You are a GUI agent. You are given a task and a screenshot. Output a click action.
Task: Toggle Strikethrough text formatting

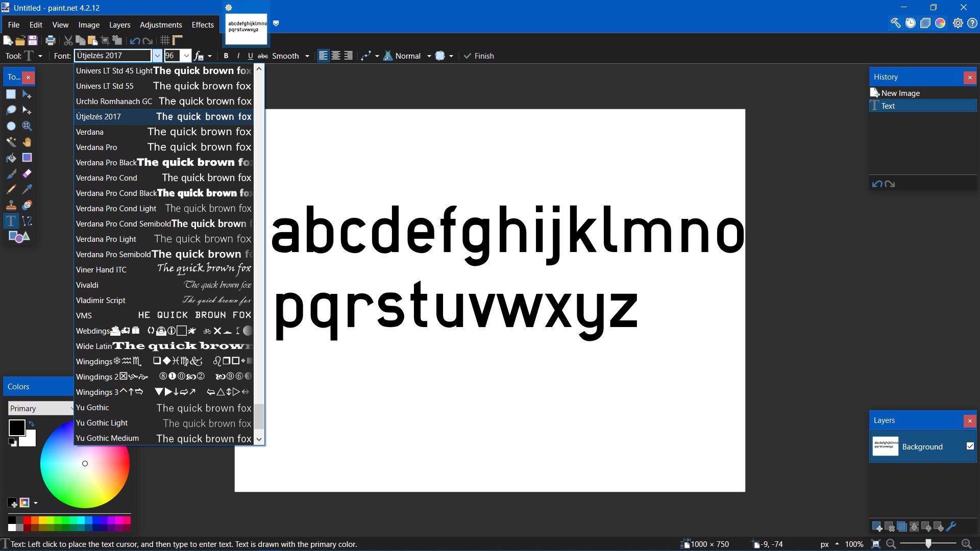[263, 56]
